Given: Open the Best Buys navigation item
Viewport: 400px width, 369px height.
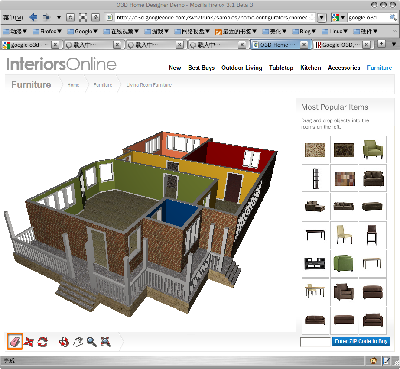Looking at the screenshot, I should tap(201, 68).
